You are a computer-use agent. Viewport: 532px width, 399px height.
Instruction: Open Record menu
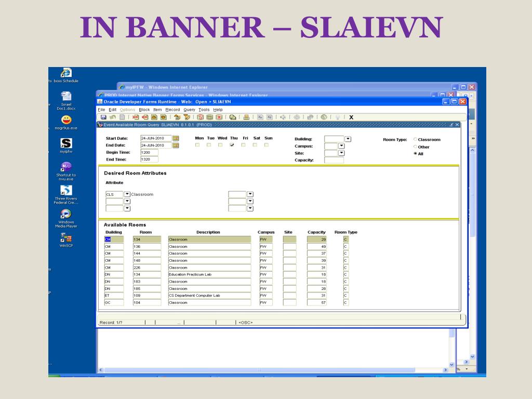click(x=172, y=110)
